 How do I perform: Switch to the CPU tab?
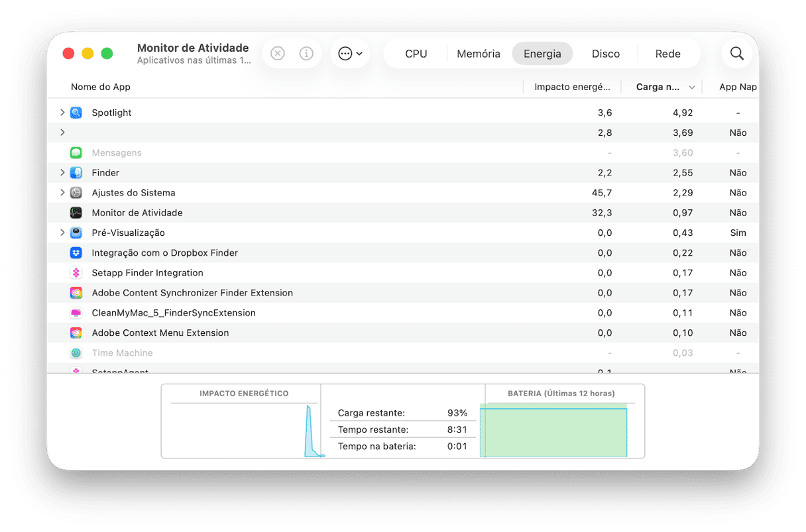(416, 54)
